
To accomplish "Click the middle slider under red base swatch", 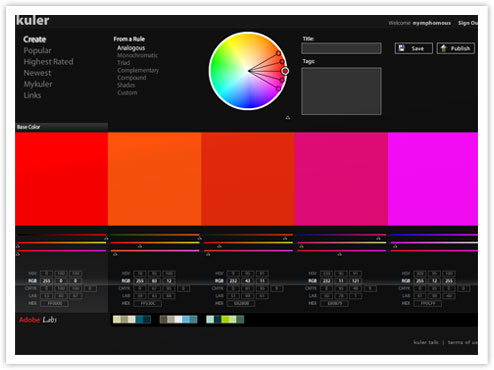I will click(62, 243).
